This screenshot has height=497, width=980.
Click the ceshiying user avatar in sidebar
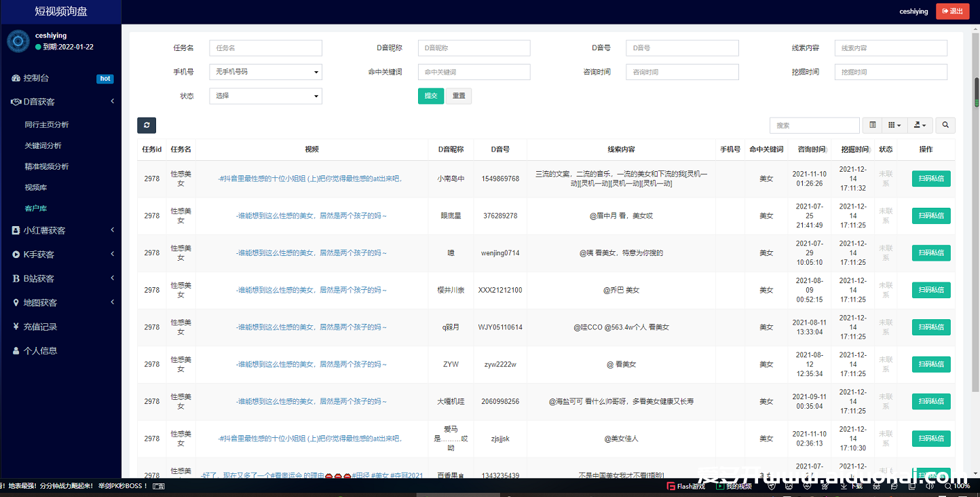click(x=18, y=41)
